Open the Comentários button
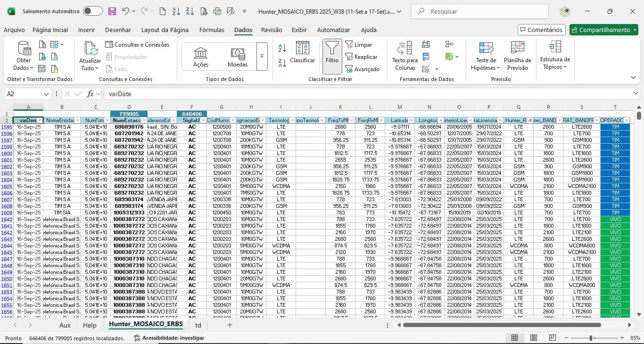 click(x=541, y=30)
